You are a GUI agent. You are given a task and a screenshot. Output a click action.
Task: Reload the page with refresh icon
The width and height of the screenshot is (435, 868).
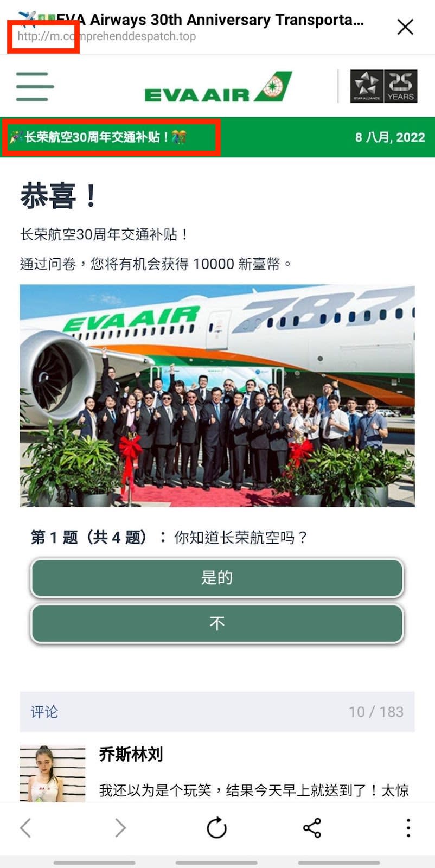[x=216, y=828]
